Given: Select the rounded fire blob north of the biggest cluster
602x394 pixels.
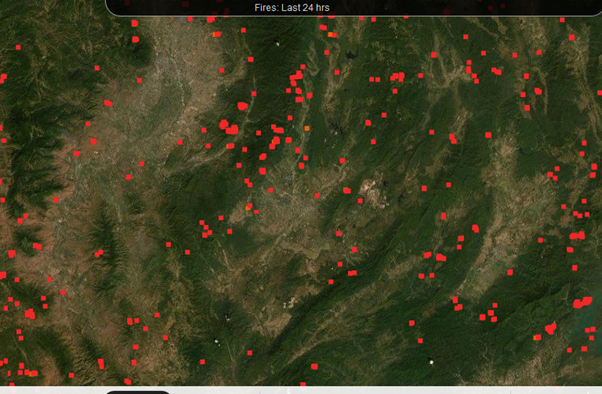Looking at the screenshot, I should 243,106.
